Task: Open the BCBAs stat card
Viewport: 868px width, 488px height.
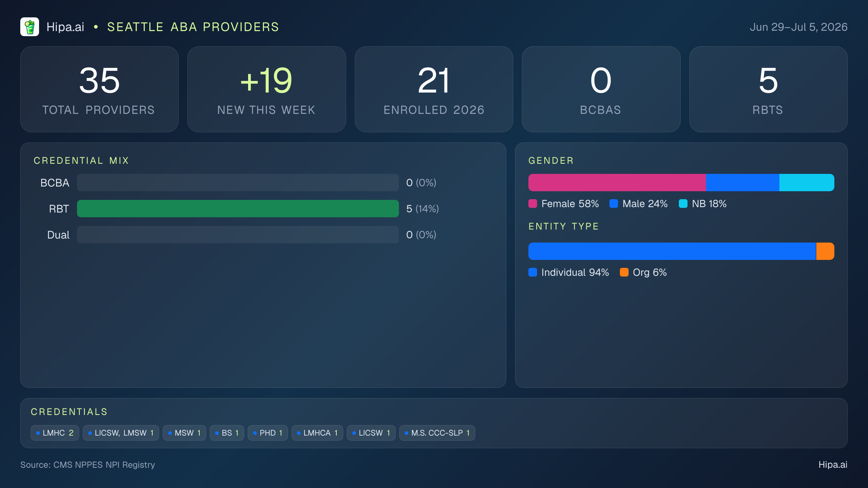Action: click(601, 89)
